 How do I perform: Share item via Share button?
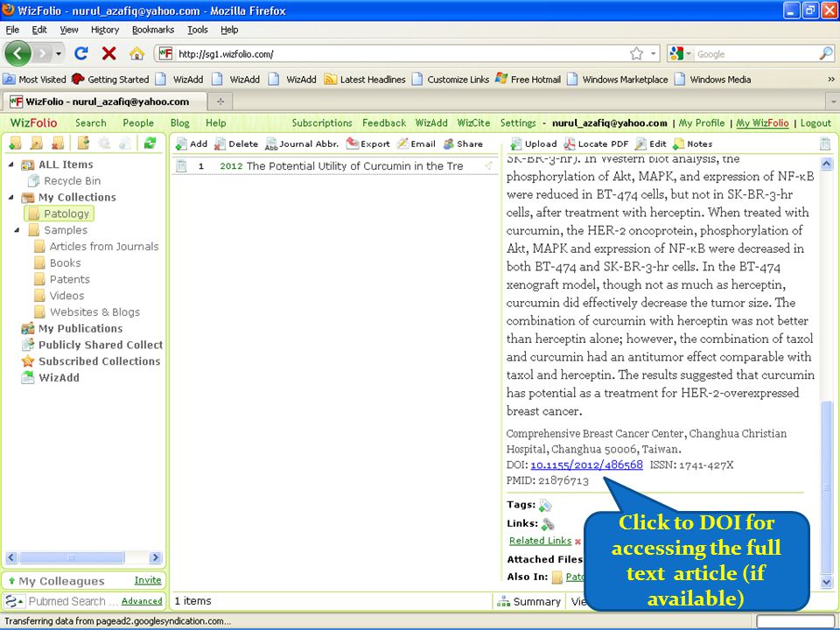(464, 143)
